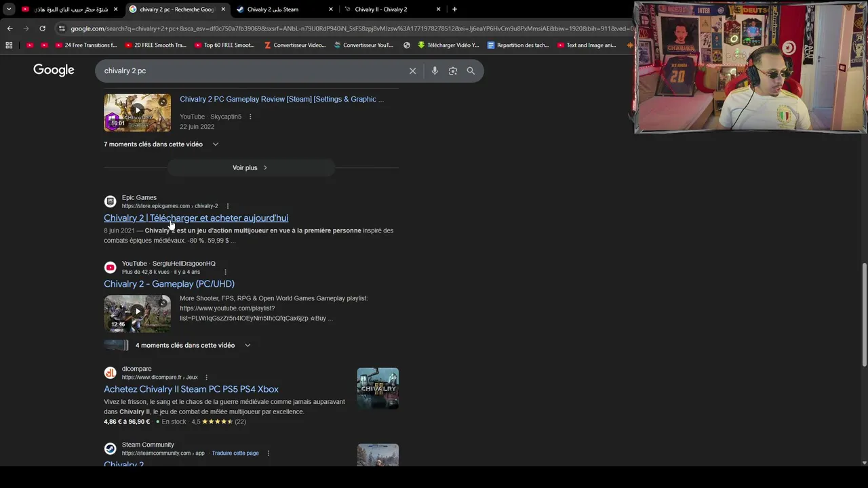This screenshot has width=868, height=488.
Task: Open the Télécharger Vidéo Y... bookmark
Action: pyautogui.click(x=448, y=45)
